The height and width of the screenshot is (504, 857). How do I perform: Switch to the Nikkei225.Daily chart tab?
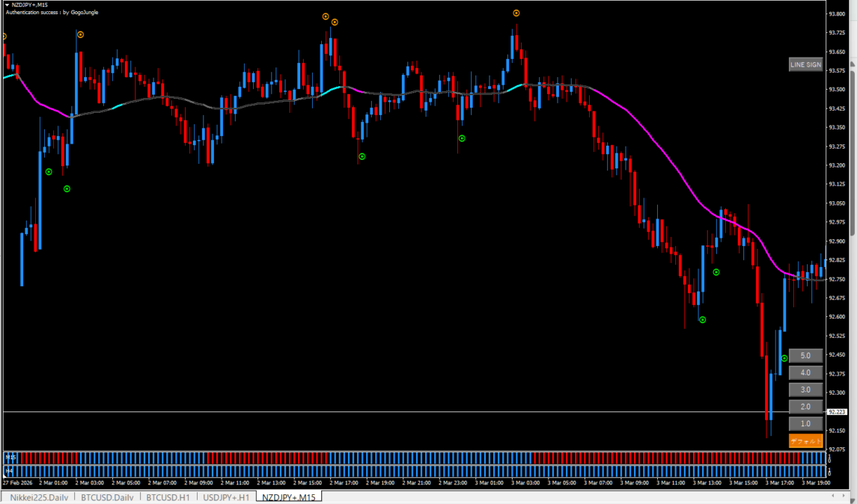click(x=38, y=497)
